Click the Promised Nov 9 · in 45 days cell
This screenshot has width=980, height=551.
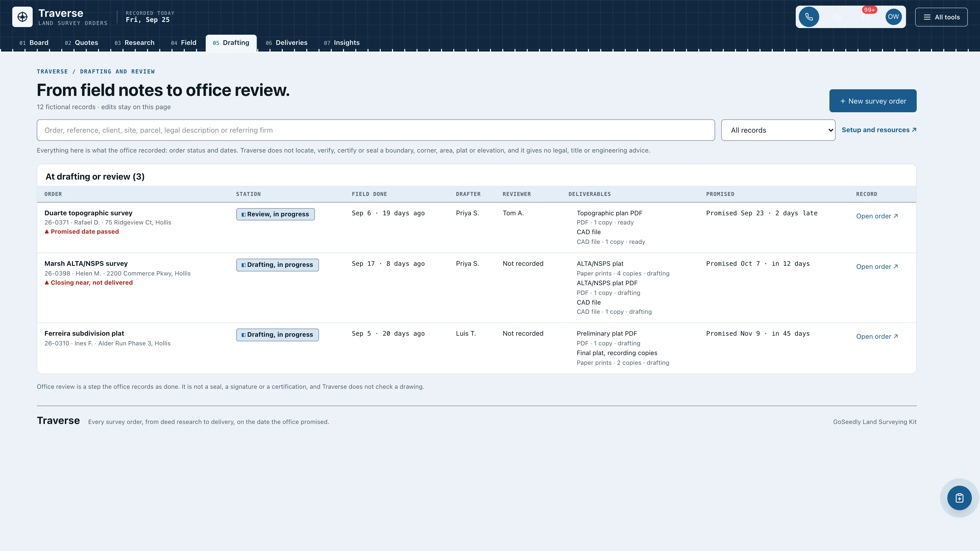click(x=758, y=333)
